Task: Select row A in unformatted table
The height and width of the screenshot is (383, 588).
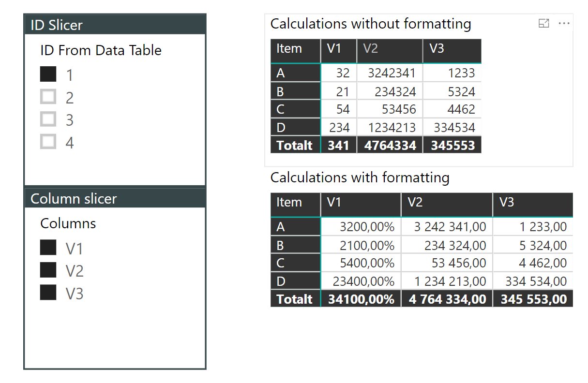Action: click(x=295, y=73)
